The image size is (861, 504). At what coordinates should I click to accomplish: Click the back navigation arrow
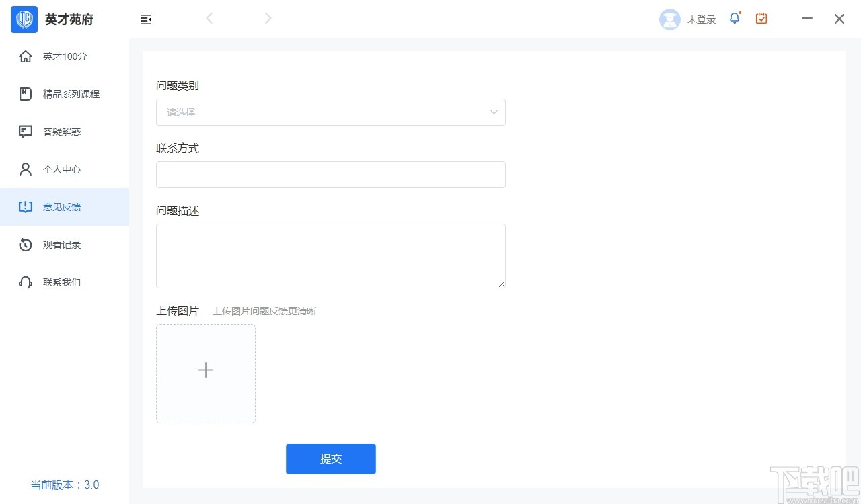(x=209, y=18)
